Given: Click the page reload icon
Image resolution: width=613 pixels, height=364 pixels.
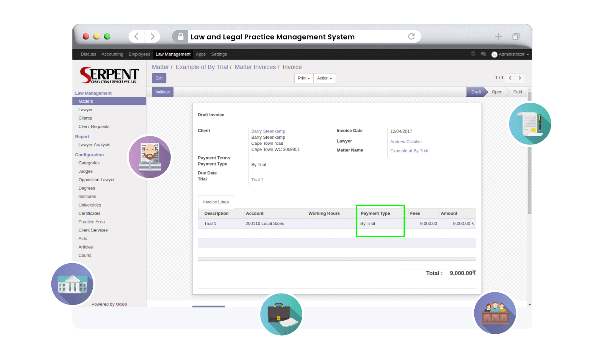Looking at the screenshot, I should tap(411, 36).
